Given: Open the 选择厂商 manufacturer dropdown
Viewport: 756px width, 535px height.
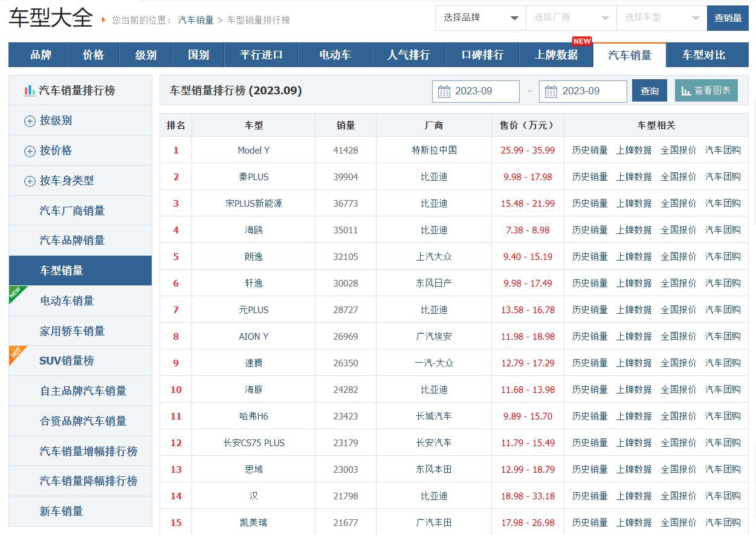Looking at the screenshot, I should 571,18.
